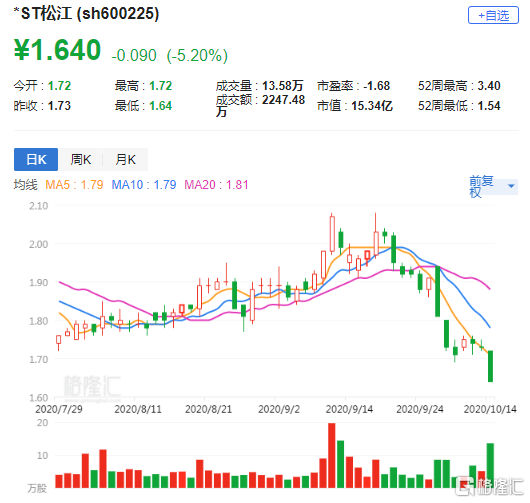
Task: Click the 2020/7/29 date axis label
Action: click(59, 409)
